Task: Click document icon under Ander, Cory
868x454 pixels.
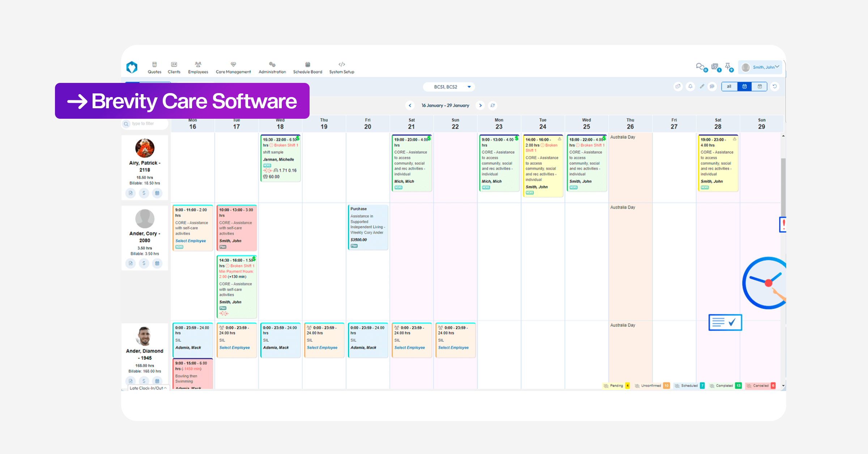Action: point(131,263)
